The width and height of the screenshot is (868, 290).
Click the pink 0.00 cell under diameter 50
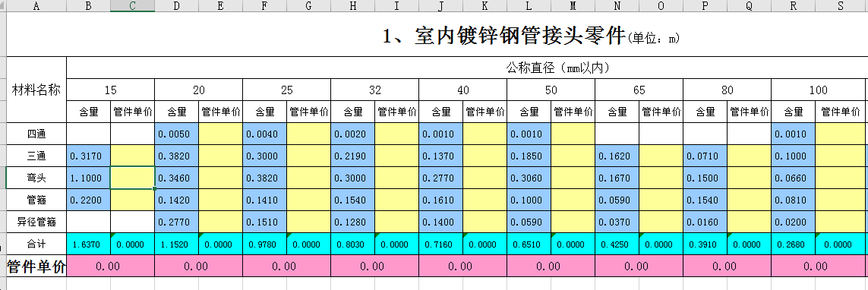click(x=551, y=266)
